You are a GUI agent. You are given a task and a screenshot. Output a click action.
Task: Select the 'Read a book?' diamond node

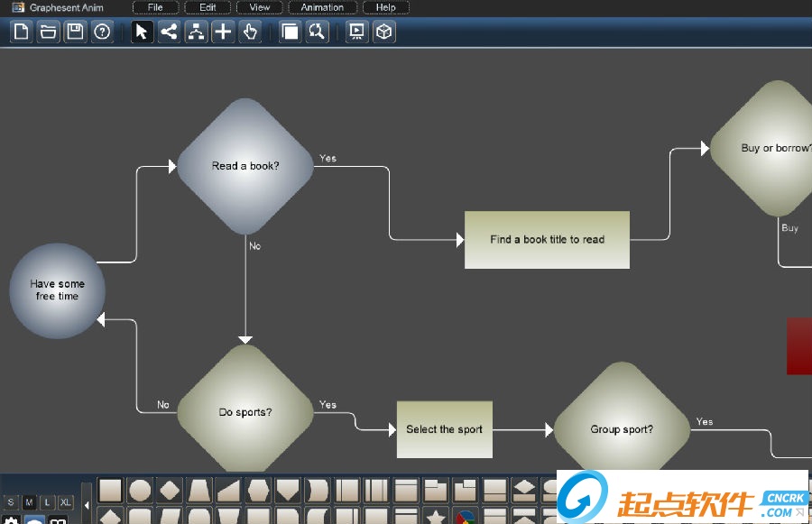pyautogui.click(x=245, y=166)
